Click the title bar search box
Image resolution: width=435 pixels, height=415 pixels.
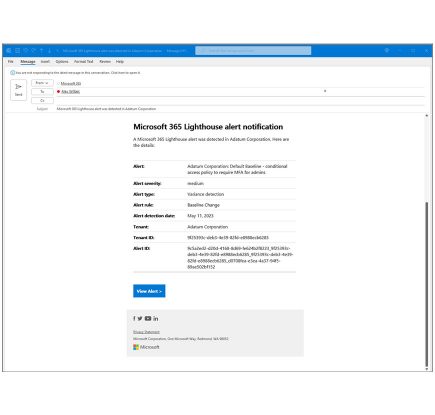(253, 51)
